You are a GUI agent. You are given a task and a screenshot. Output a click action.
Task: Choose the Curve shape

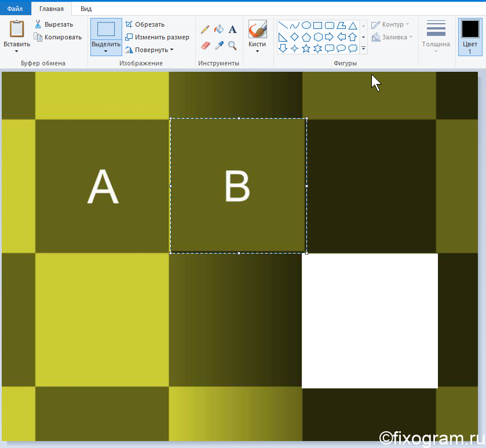pos(294,25)
